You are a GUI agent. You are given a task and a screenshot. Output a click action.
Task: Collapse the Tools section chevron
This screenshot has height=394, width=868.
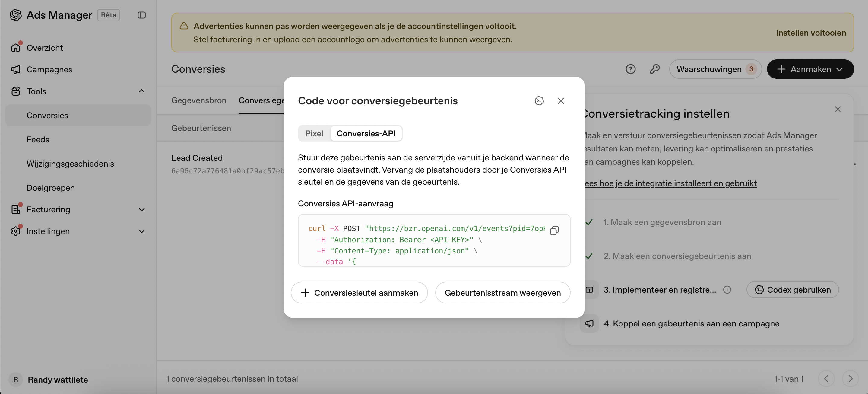[x=141, y=91]
